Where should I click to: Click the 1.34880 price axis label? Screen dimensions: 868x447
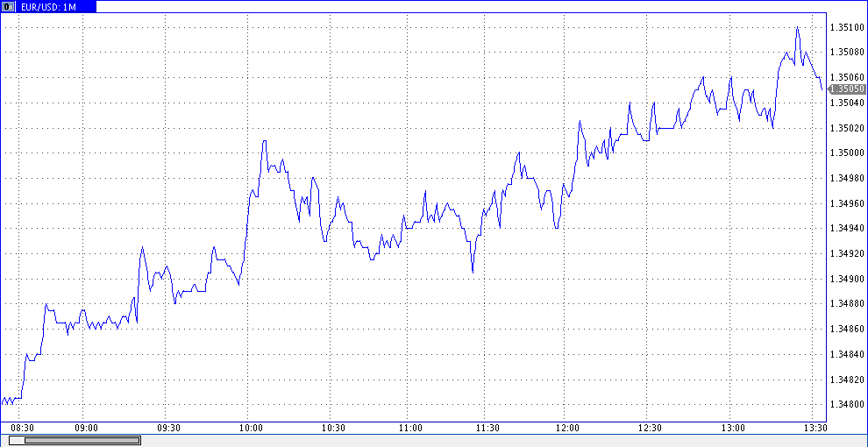(848, 304)
